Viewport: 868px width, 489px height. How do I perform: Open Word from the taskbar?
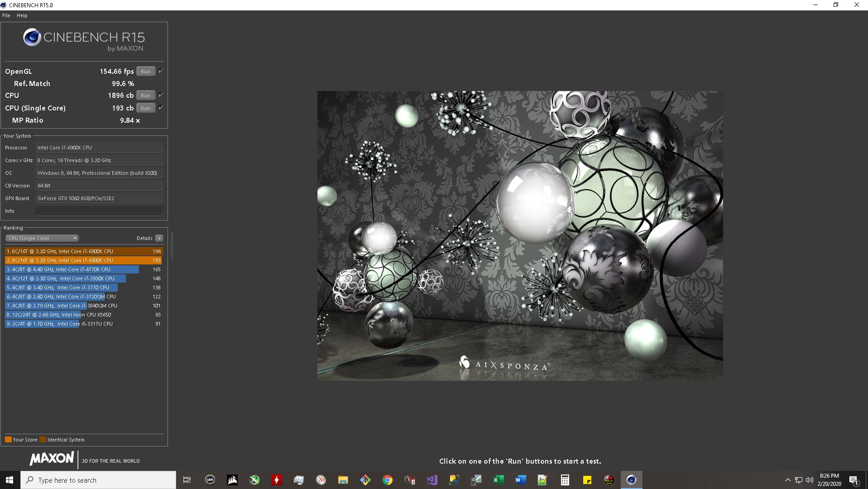[521, 480]
